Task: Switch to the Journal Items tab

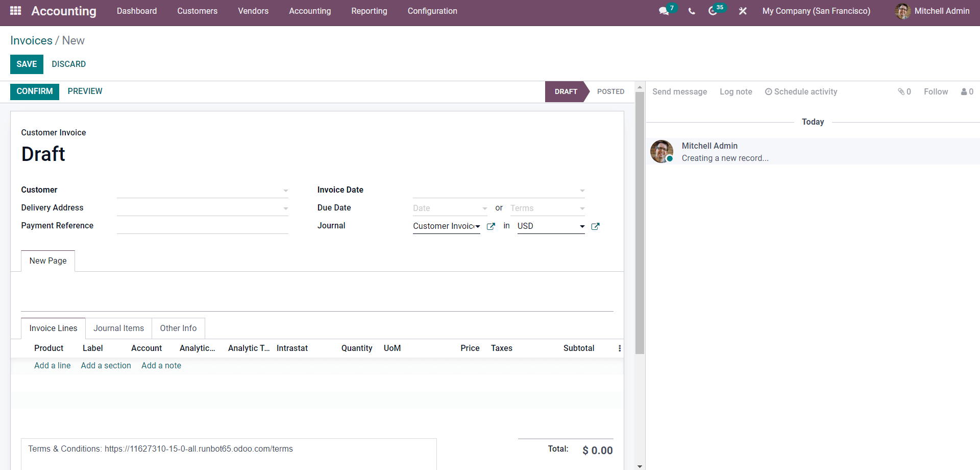Action: pyautogui.click(x=118, y=328)
